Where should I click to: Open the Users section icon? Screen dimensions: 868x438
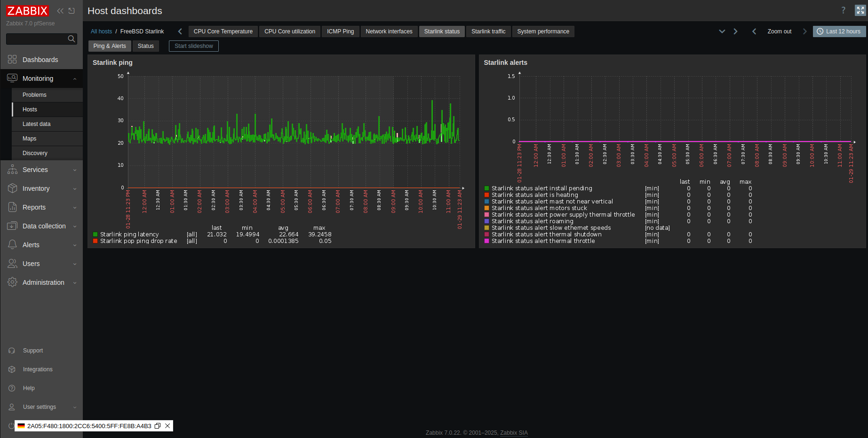pyautogui.click(x=12, y=263)
